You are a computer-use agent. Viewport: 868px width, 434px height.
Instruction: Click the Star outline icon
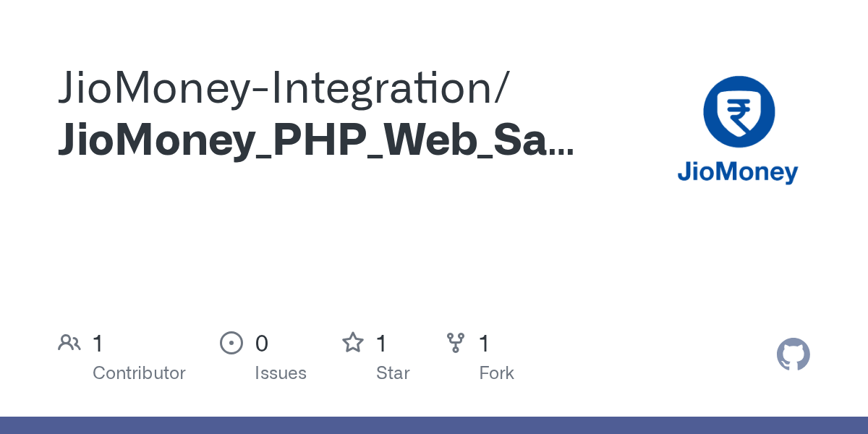(352, 343)
